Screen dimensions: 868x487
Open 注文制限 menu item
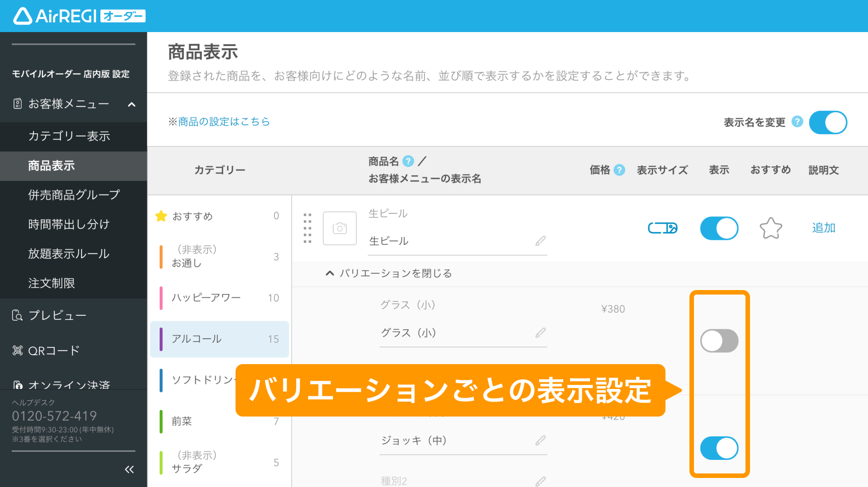73,283
